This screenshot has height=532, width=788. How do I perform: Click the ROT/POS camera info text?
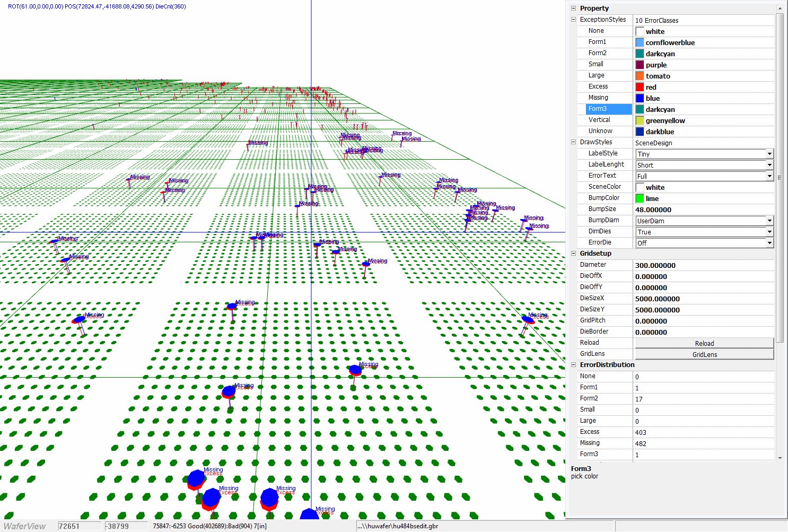tap(97, 6)
